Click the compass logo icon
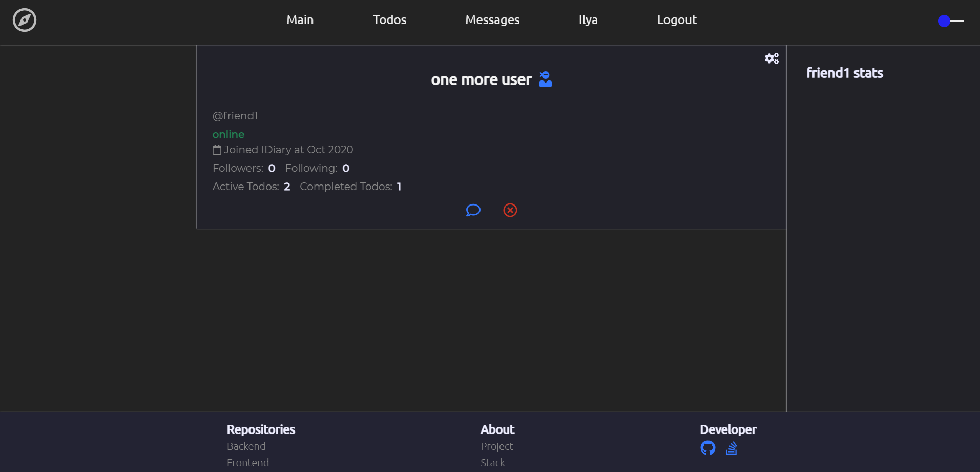 [25, 20]
